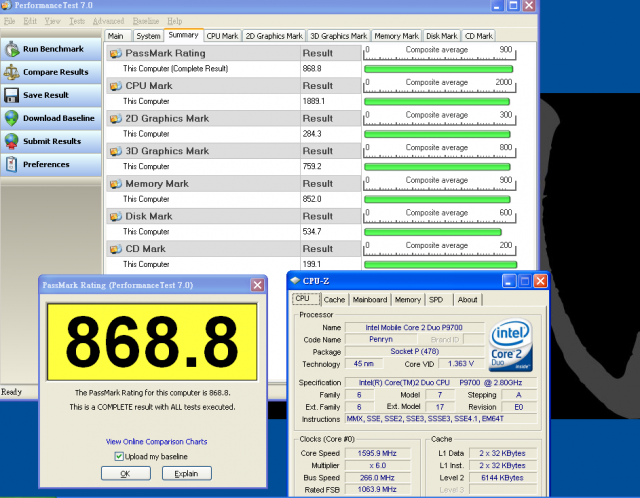Viewport: 640px width, 498px height.
Task: Click the icon beside CPU Mark header
Action: (116, 86)
